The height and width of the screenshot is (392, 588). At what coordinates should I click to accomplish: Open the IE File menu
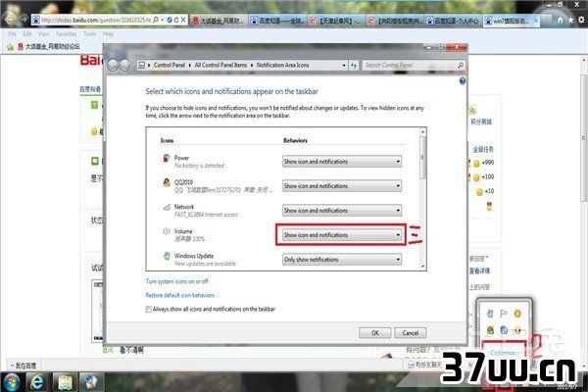click(12, 33)
